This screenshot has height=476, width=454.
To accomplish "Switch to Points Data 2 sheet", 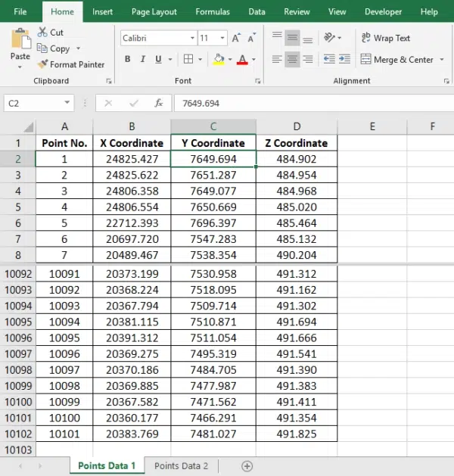I will tap(181, 465).
